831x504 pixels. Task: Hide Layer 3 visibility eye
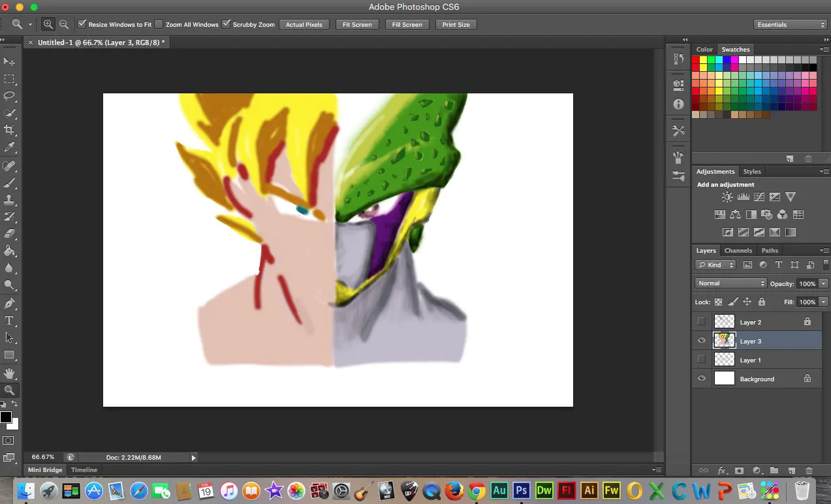coord(702,340)
